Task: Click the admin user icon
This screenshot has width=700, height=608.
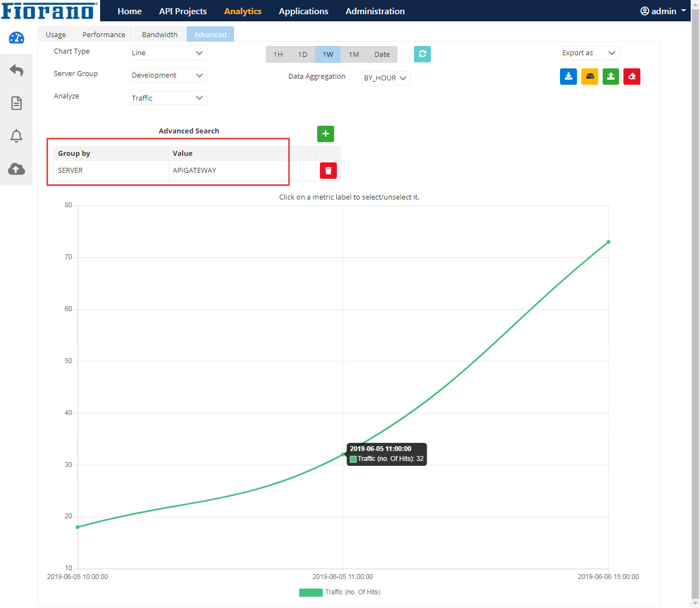Action: (x=645, y=11)
